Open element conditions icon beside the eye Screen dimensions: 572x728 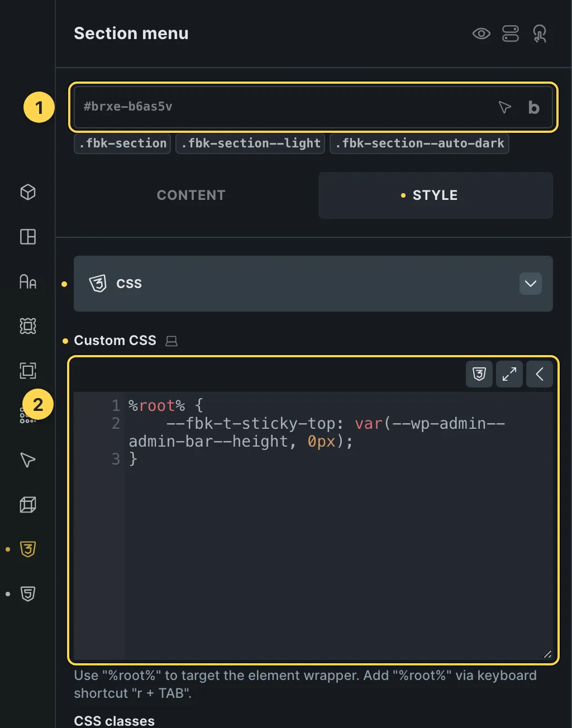point(511,34)
